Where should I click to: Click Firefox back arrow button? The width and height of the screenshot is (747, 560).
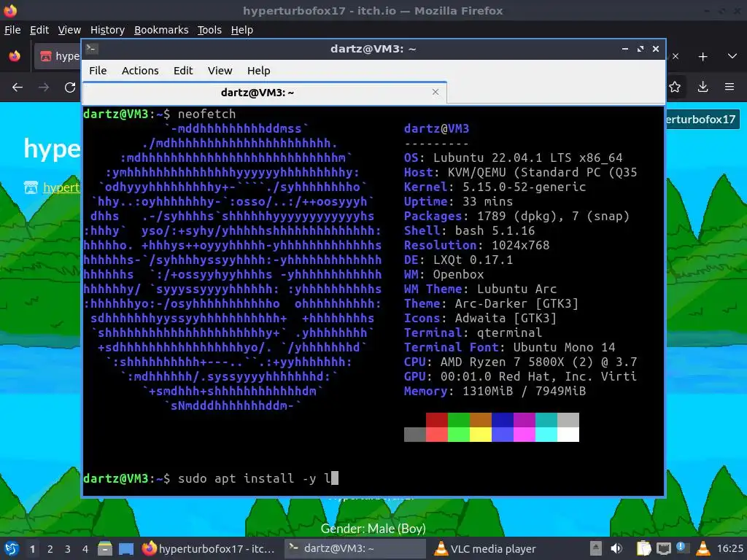[x=18, y=87]
